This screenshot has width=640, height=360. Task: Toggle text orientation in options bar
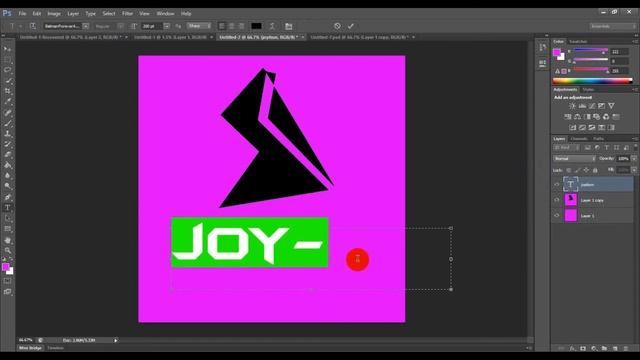tap(33, 26)
